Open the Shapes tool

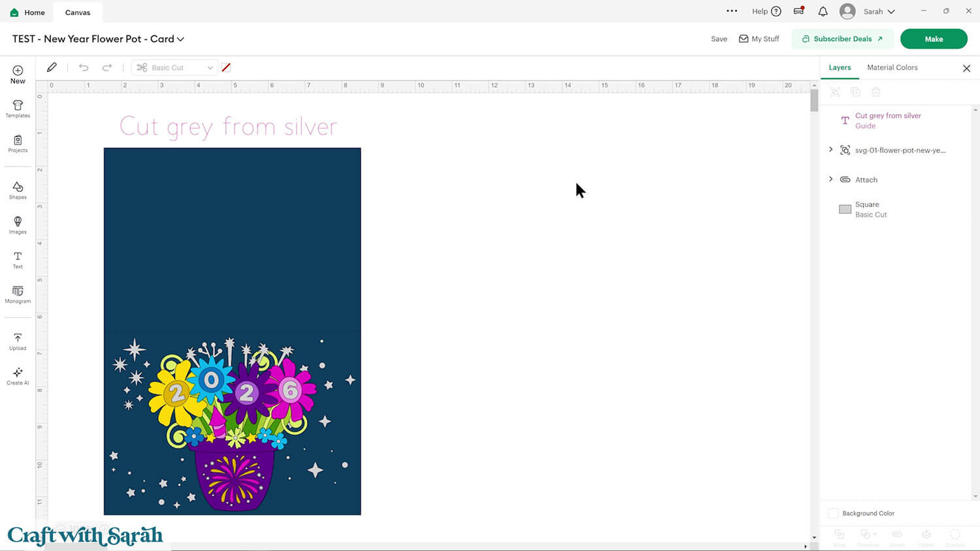pyautogui.click(x=18, y=190)
